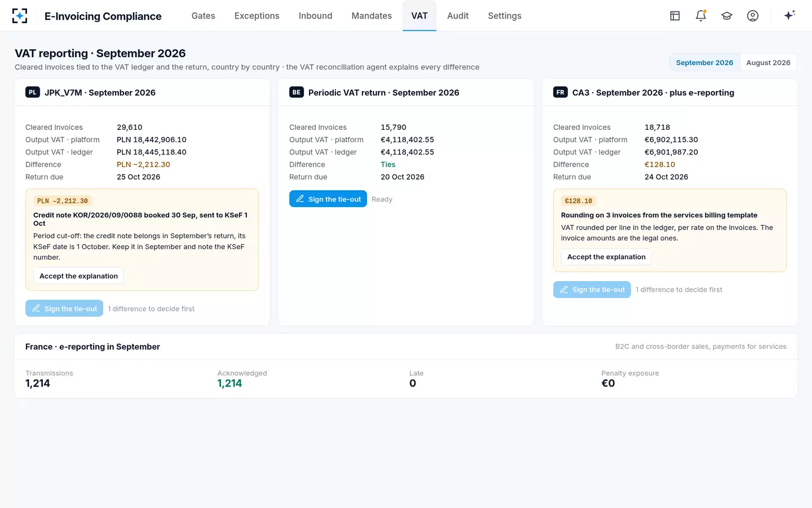
Task: Click the €6,901,987.20 ledger VAT value
Action: click(x=671, y=152)
